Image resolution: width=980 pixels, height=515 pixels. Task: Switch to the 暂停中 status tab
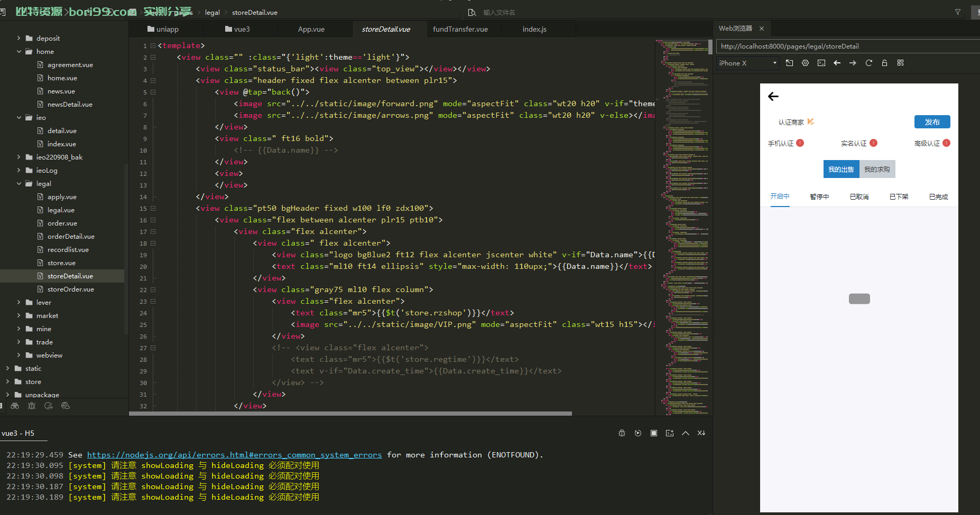(x=819, y=196)
